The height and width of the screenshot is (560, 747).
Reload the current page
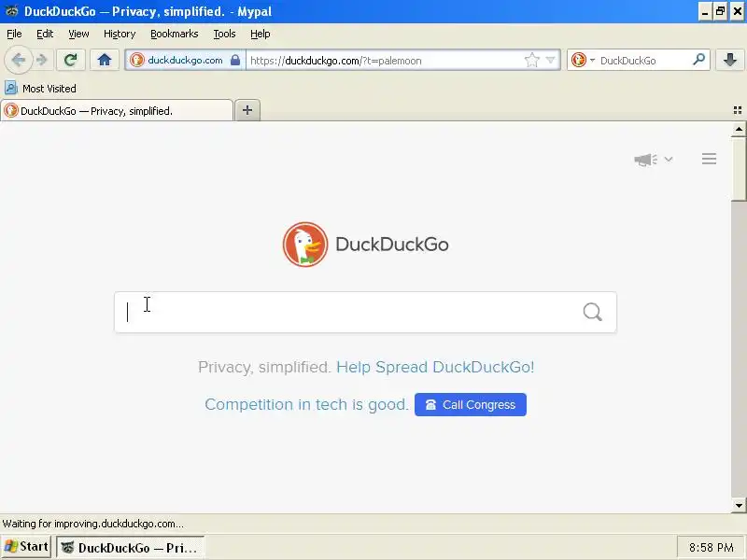click(x=71, y=60)
